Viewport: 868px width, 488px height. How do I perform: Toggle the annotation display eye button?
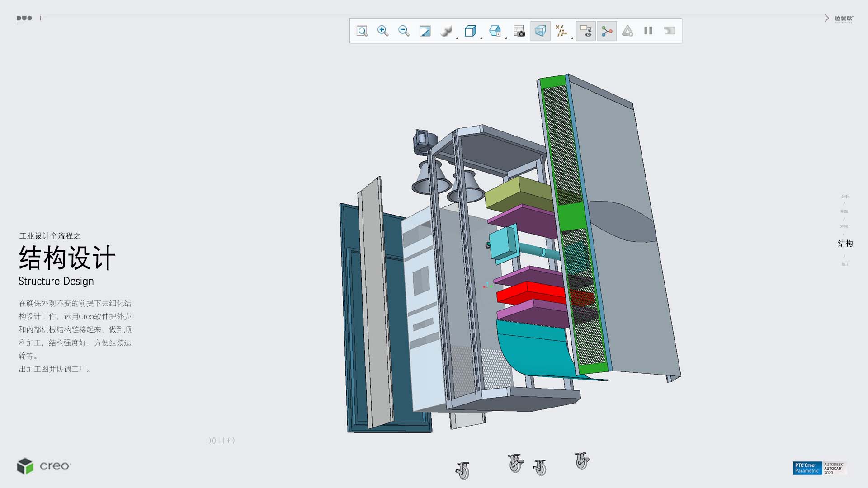pyautogui.click(x=586, y=31)
